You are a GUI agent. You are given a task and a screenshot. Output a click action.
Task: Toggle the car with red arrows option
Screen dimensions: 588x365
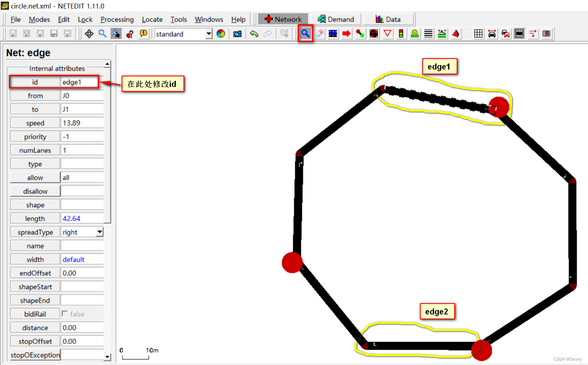(x=492, y=34)
